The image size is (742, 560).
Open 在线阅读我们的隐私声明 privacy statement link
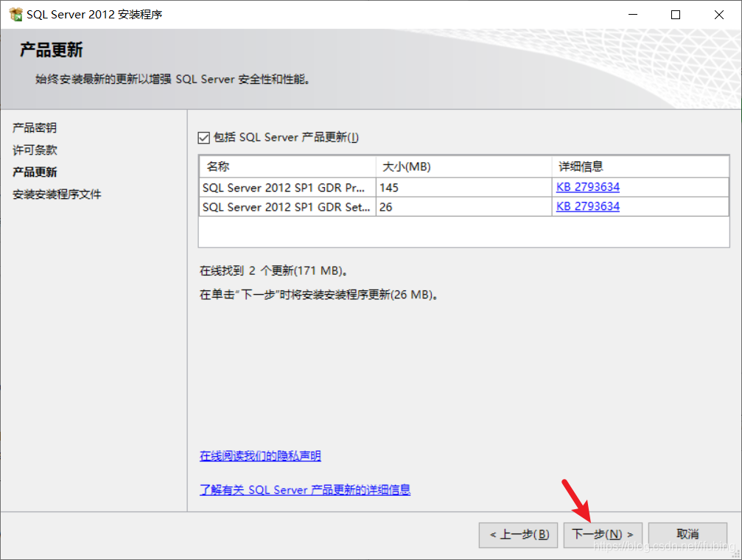coord(259,455)
